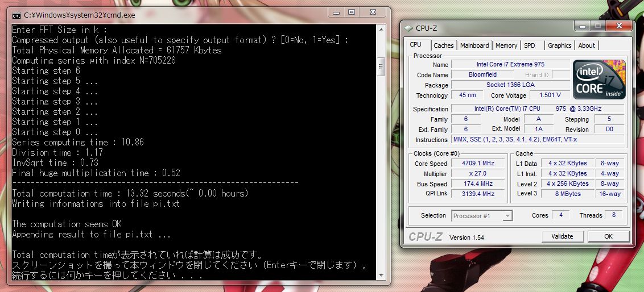644x292 pixels.
Task: Click the L1 Inst. associativity 4-way
Action: 609,173
